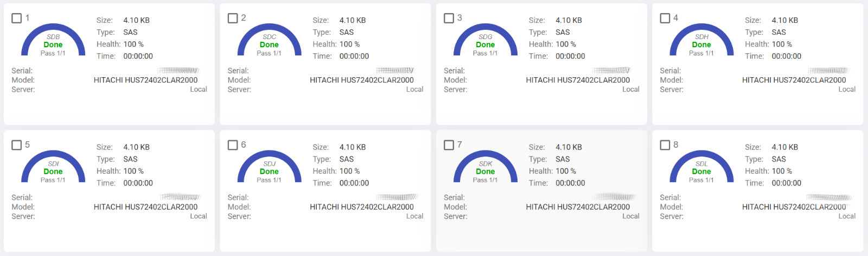Click the Local server label on disk 1
This screenshot has width=868, height=256.
tap(199, 89)
